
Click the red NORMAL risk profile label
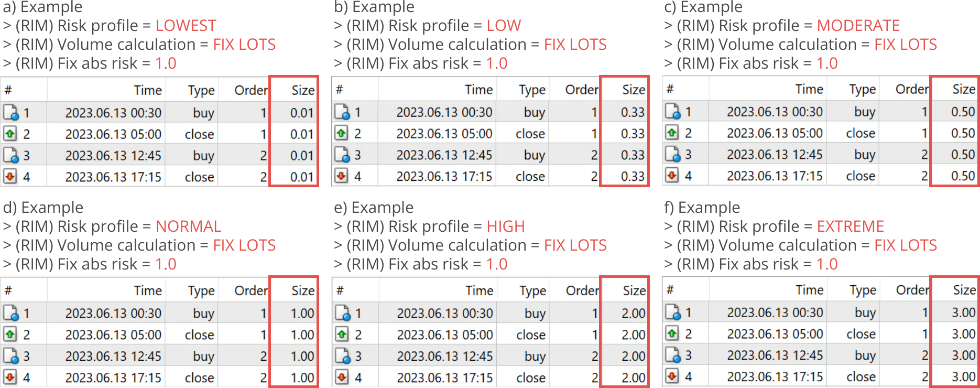click(x=188, y=227)
